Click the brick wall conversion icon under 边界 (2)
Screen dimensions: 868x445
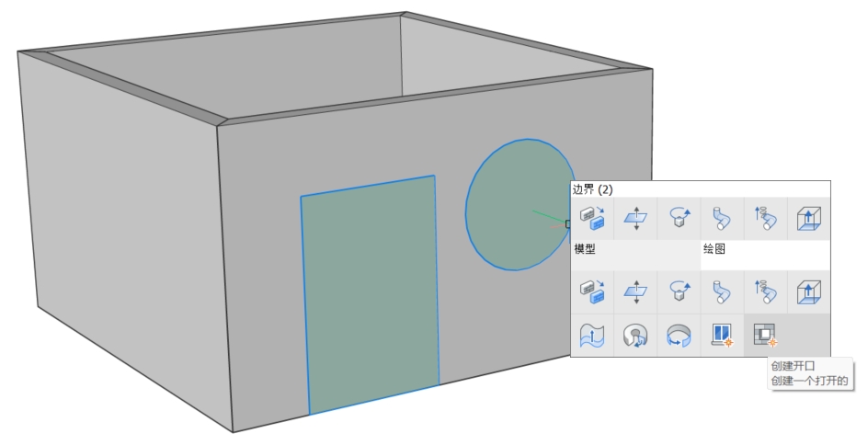592,218
